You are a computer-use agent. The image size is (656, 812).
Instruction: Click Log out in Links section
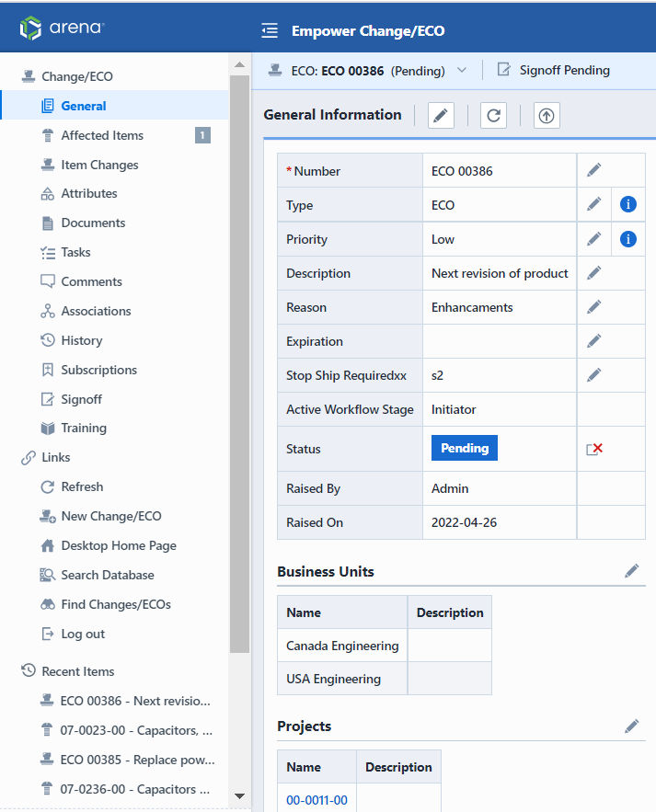click(83, 634)
